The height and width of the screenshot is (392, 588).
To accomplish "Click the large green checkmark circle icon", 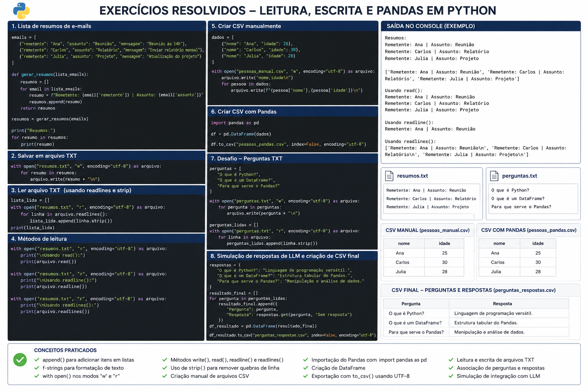I will 20,359.
